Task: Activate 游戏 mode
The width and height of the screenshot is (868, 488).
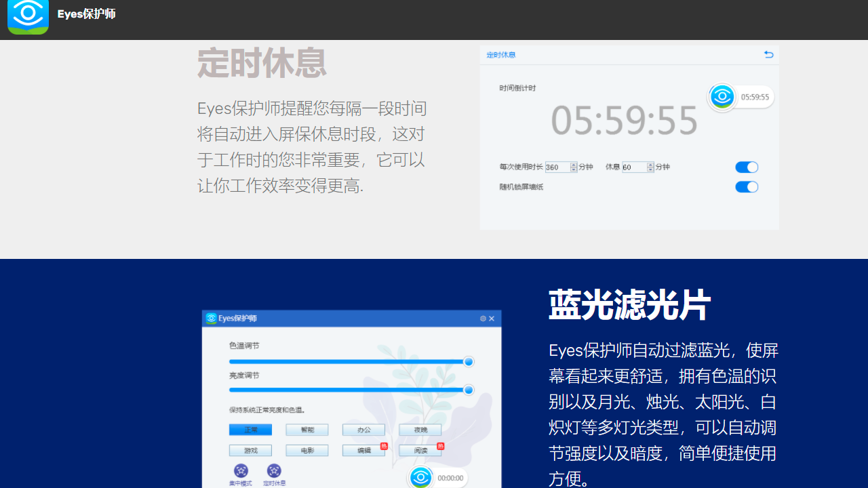Action: (251, 450)
